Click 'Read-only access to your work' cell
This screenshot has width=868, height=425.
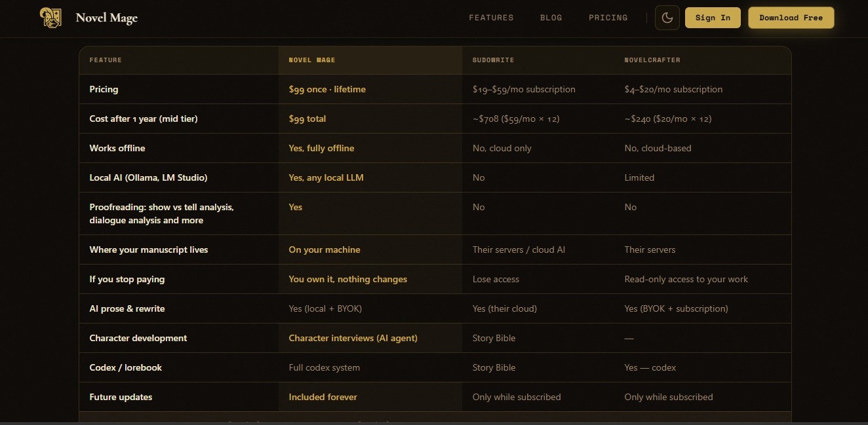coord(686,279)
